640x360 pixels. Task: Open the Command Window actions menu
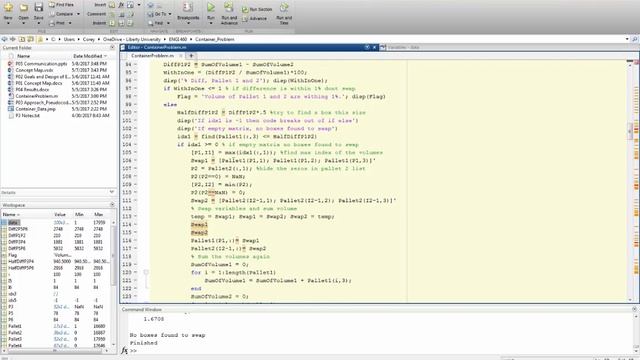pyautogui.click(x=634, y=309)
